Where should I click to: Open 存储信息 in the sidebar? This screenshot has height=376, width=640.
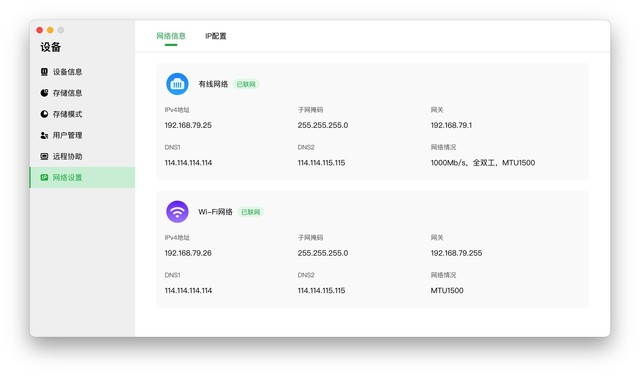(x=82, y=93)
